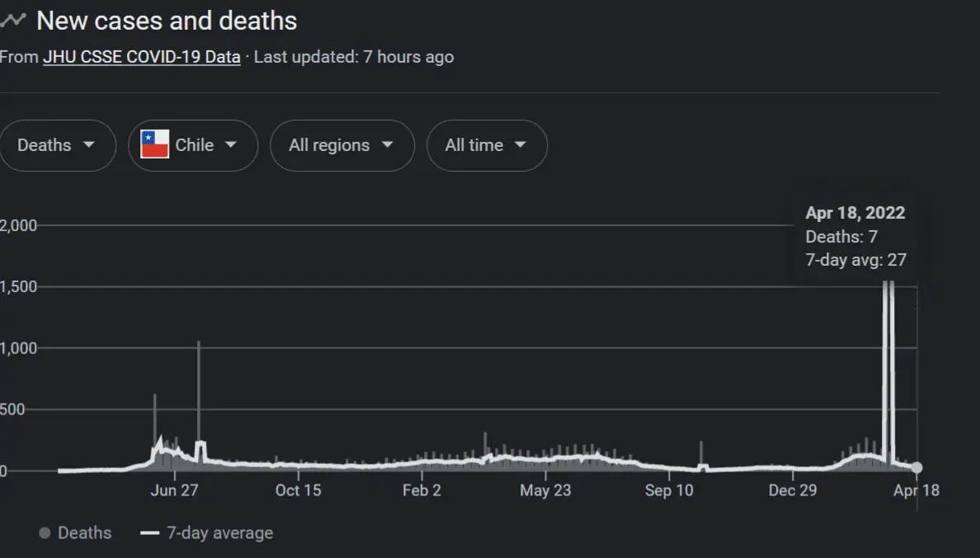Open the Deaths metric dropdown
Viewport: 980px width, 558px height.
[x=58, y=145]
